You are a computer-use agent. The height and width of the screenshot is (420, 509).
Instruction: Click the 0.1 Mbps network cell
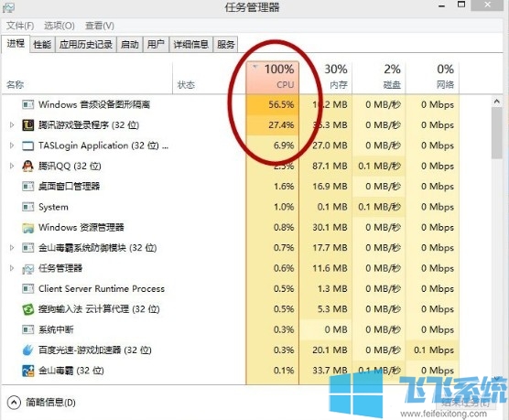tap(432, 350)
